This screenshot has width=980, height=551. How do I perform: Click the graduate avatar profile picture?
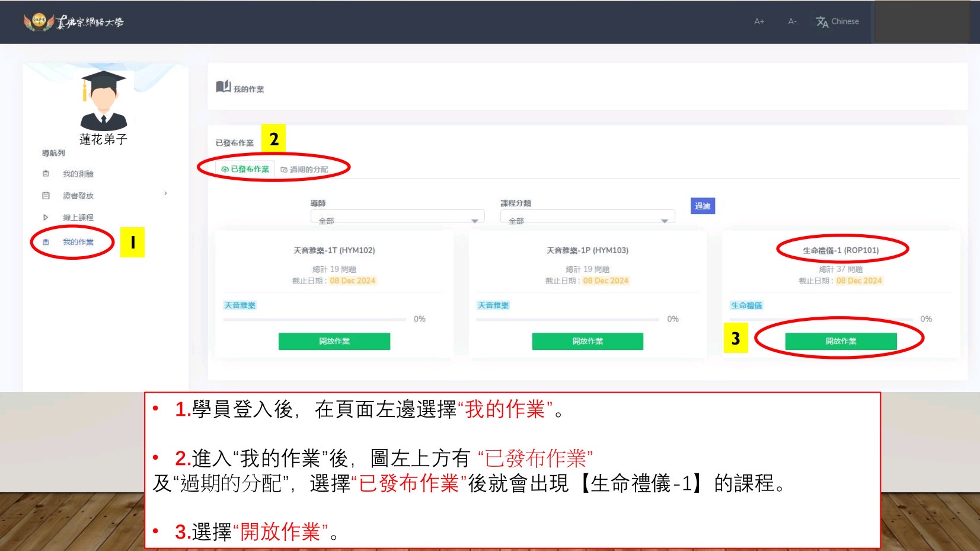pyautogui.click(x=103, y=101)
